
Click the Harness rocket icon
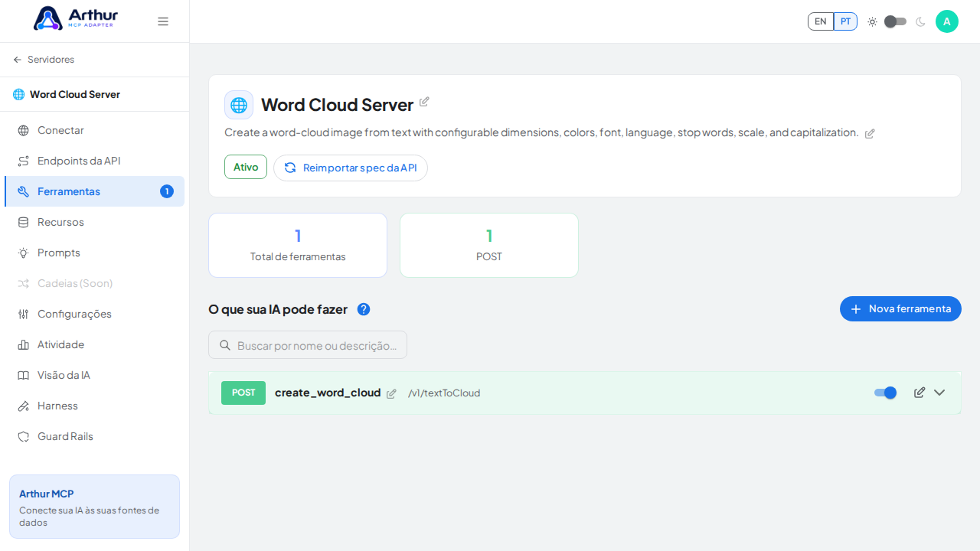point(23,406)
